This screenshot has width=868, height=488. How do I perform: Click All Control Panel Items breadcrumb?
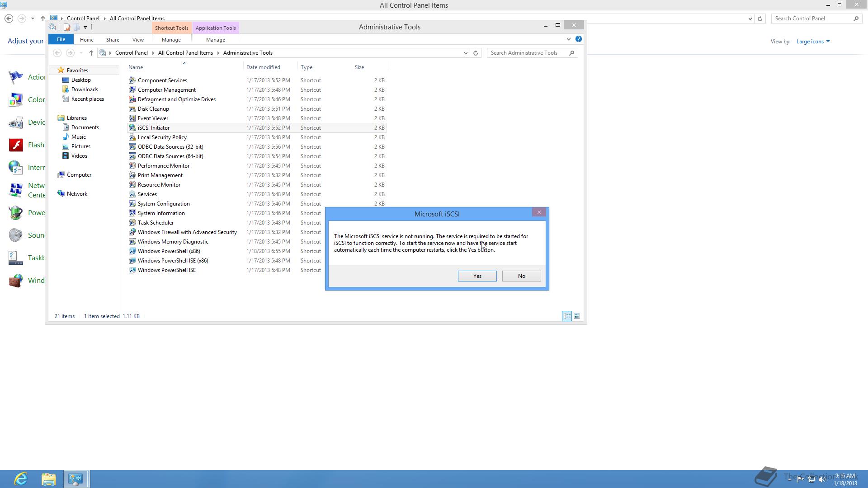(x=185, y=53)
